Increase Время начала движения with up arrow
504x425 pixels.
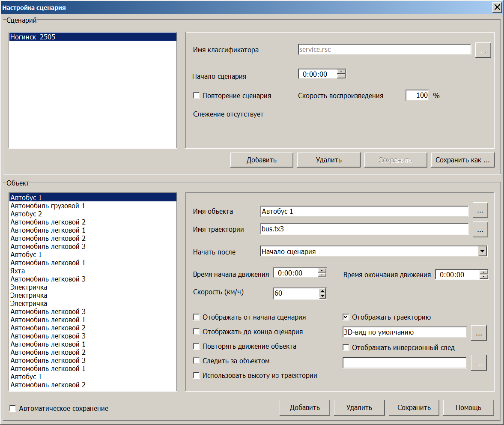coord(322,270)
